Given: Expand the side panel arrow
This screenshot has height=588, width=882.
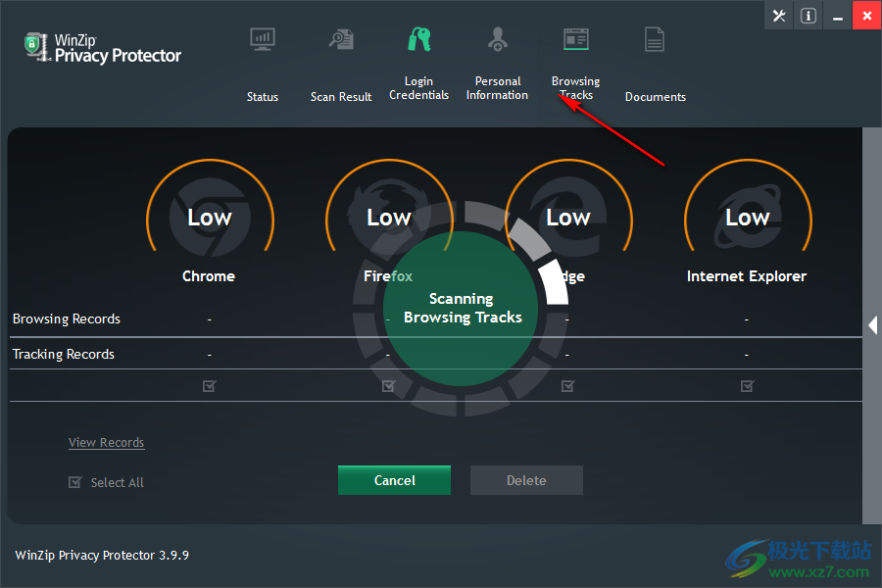Looking at the screenshot, I should pyautogui.click(x=872, y=325).
